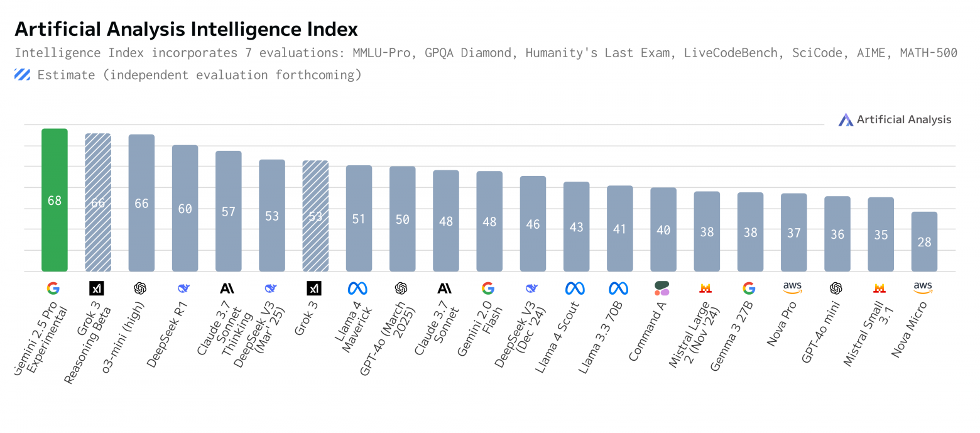Click the Google logo under Gemini 2.5 Pro
980x433 pixels.
[53, 288]
